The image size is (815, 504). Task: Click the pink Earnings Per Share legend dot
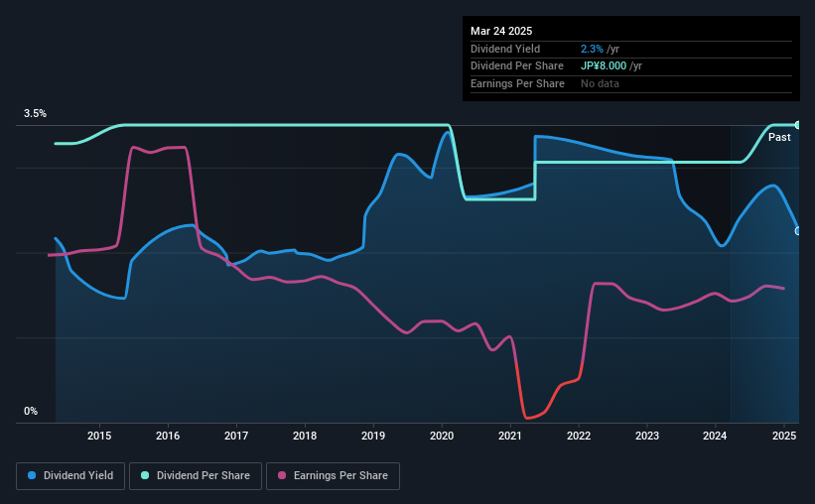pos(282,475)
